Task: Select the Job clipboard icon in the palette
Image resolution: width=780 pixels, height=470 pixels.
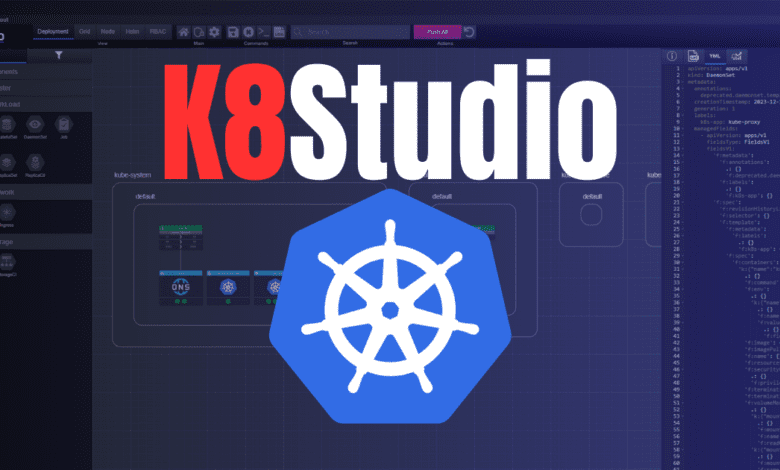Action: [x=64, y=124]
